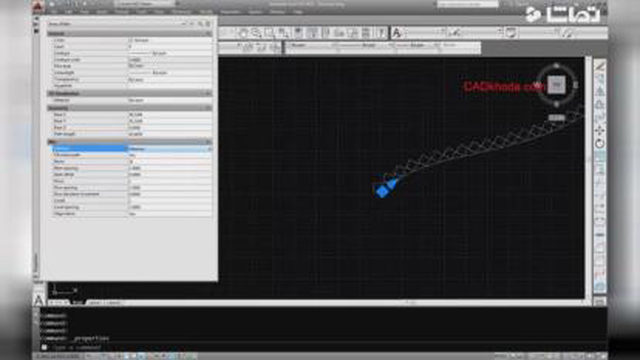Viewport: 640px width, 360px height.
Task: Click the command line input field
Action: click(x=322, y=348)
